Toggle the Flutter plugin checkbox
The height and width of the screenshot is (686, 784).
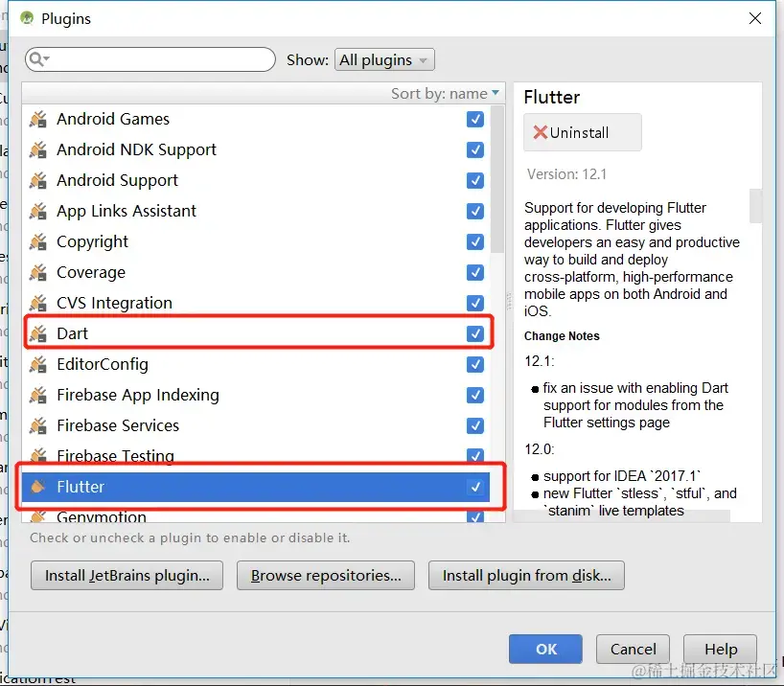(475, 487)
